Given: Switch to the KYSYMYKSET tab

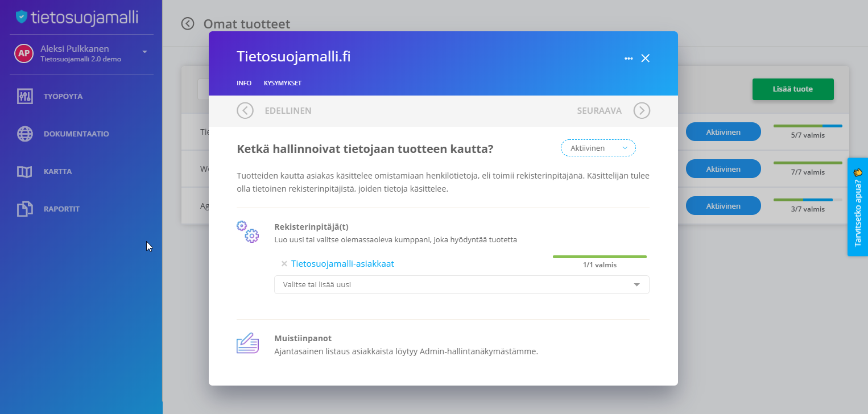Looking at the screenshot, I should coord(283,83).
